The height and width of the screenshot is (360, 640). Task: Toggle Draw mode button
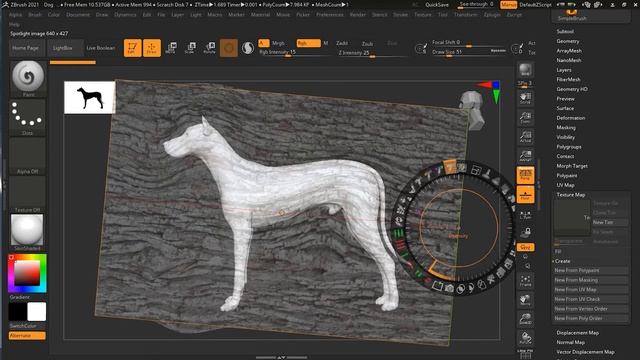pyautogui.click(x=151, y=48)
